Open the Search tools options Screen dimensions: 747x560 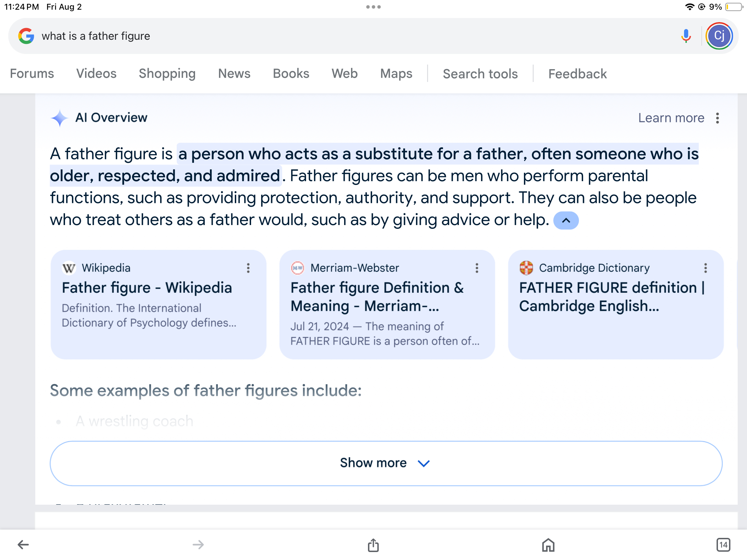[x=480, y=74]
